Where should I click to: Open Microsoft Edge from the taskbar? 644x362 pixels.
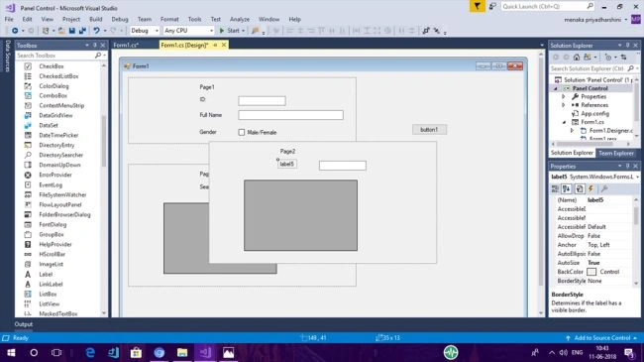90,352
